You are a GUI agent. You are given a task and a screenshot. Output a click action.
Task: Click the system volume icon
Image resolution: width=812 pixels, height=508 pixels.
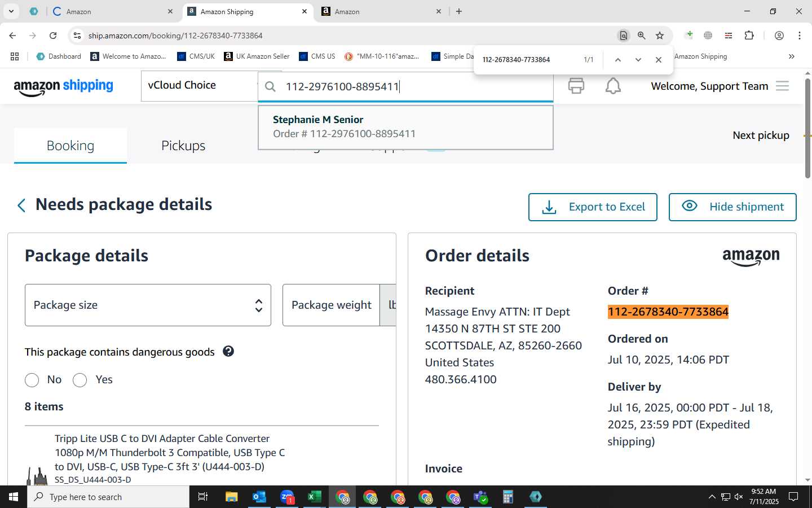coord(739,497)
